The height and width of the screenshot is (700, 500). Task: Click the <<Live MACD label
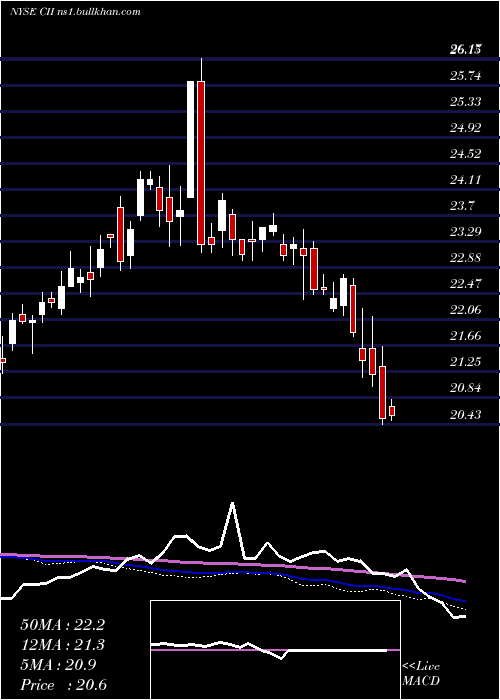(x=421, y=673)
